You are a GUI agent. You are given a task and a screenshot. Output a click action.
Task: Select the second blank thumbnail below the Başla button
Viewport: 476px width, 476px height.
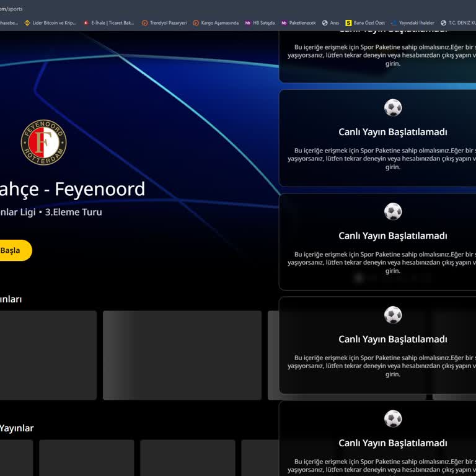(x=182, y=355)
